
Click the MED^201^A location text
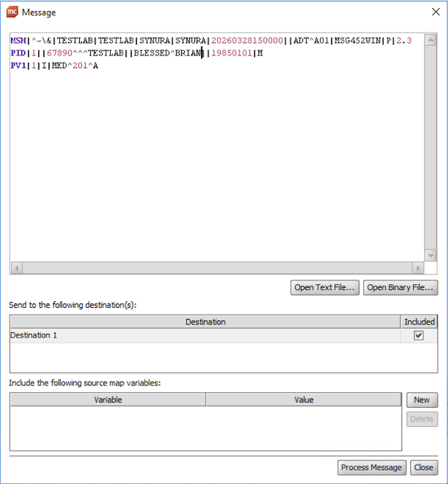pos(75,65)
